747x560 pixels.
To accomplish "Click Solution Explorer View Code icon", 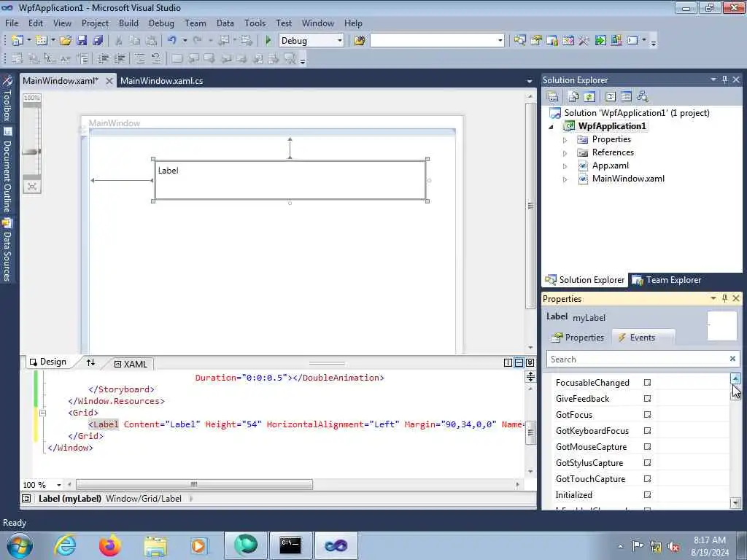I will [x=611, y=97].
